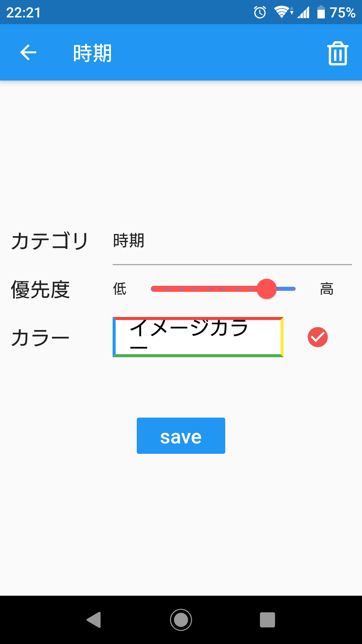The width and height of the screenshot is (362, 644).
Task: Tap the 優先度 priority label
Action: pyautogui.click(x=40, y=289)
